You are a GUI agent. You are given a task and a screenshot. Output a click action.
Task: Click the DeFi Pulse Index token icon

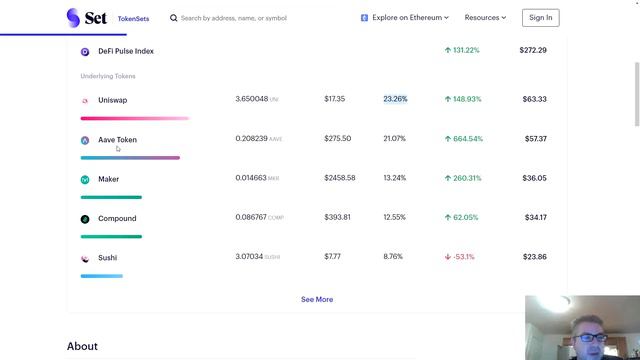85,52
